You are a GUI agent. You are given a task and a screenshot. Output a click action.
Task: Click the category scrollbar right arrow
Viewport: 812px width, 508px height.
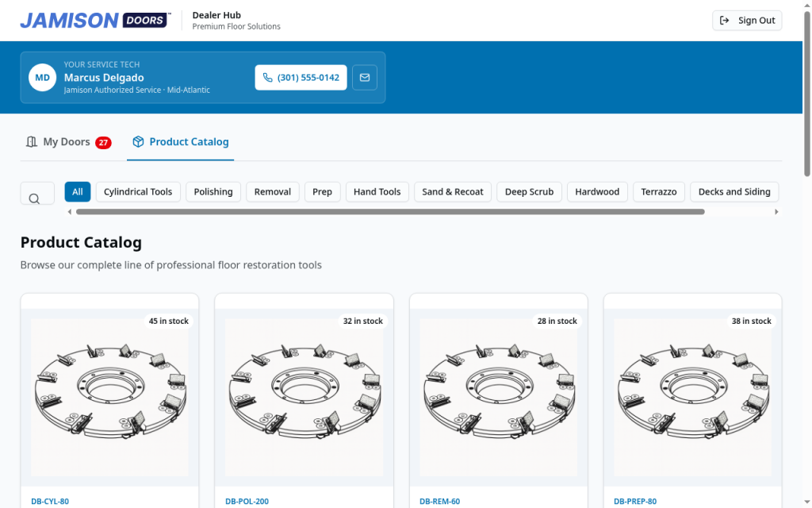tap(776, 211)
